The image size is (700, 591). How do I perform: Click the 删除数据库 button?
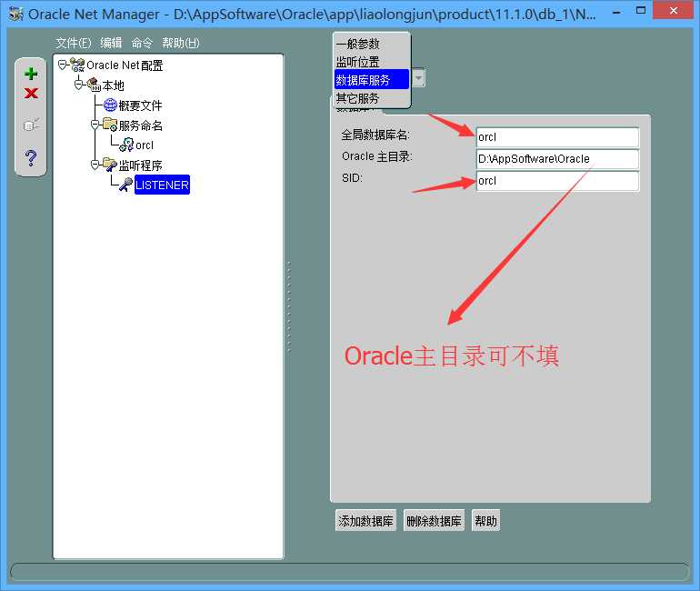[434, 521]
